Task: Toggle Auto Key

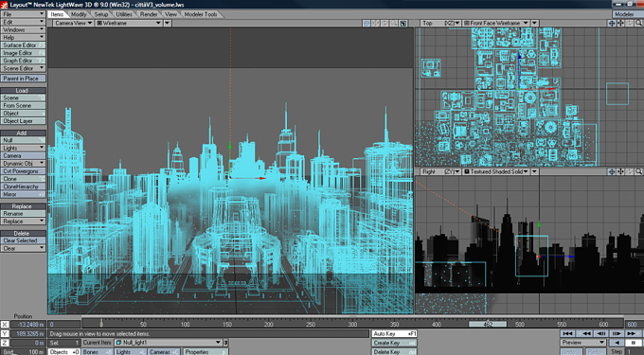Action: [x=394, y=333]
